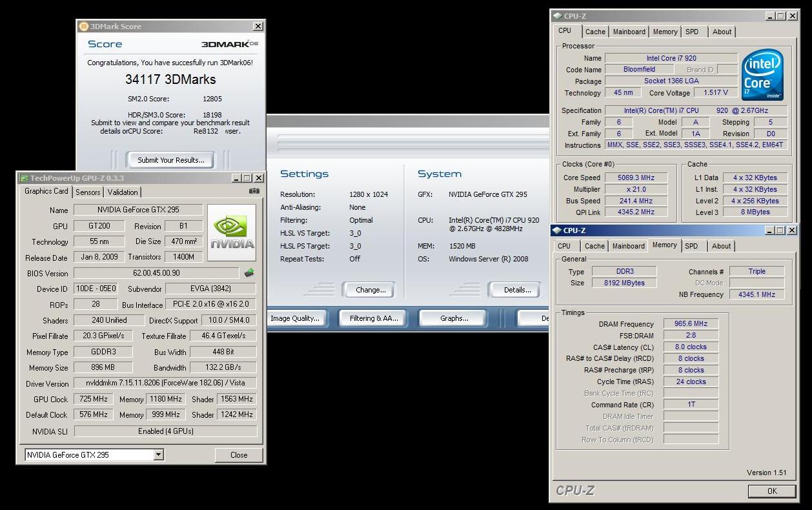
Task: Open Image Quality options in 3DMark
Action: (295, 318)
